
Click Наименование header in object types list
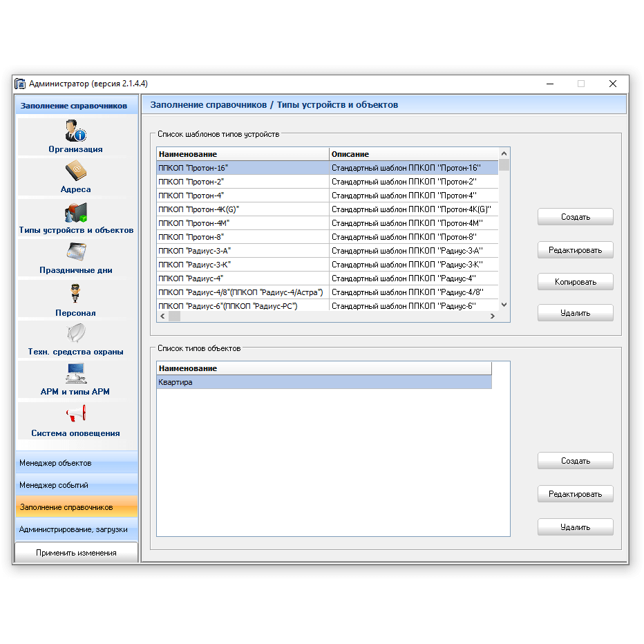324,368
